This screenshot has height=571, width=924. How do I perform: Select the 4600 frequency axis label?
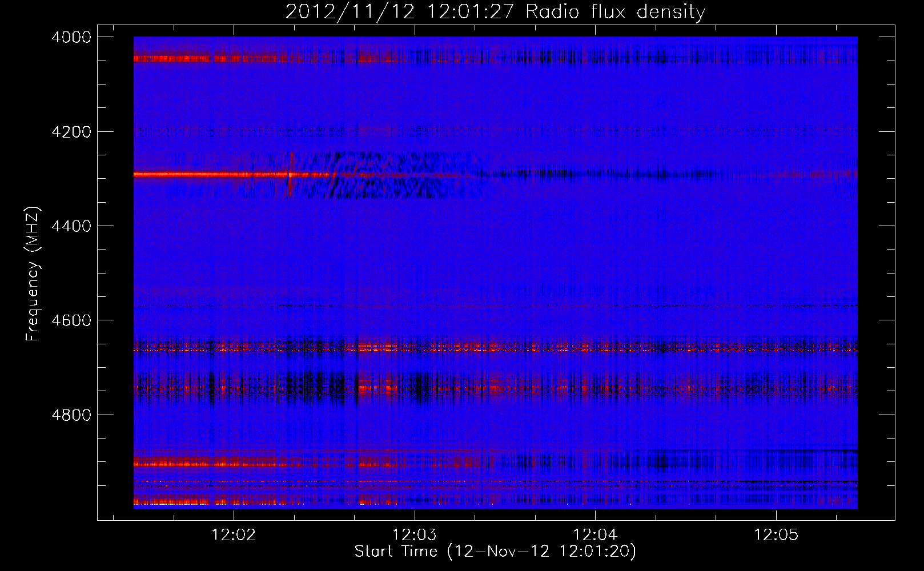pyautogui.click(x=71, y=320)
